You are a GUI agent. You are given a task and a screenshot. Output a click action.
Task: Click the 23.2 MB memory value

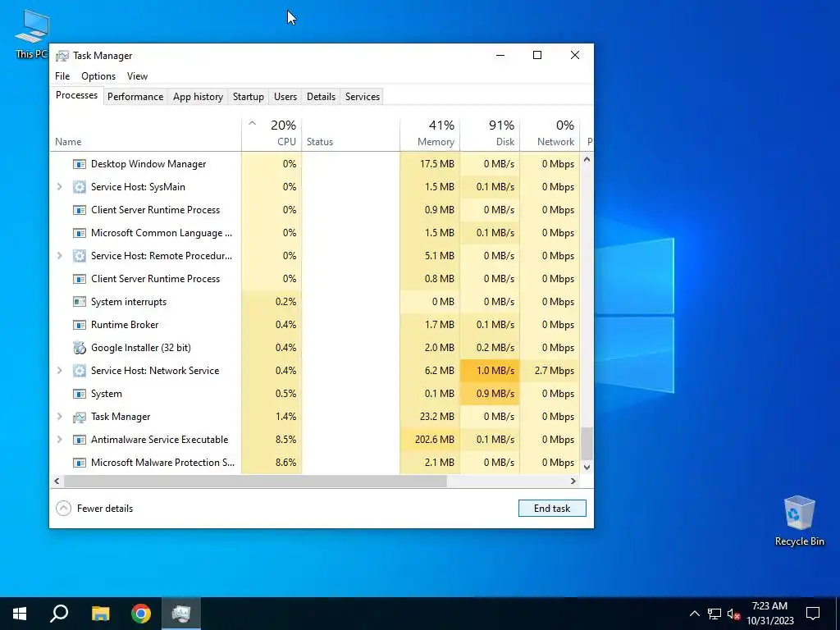click(x=437, y=417)
